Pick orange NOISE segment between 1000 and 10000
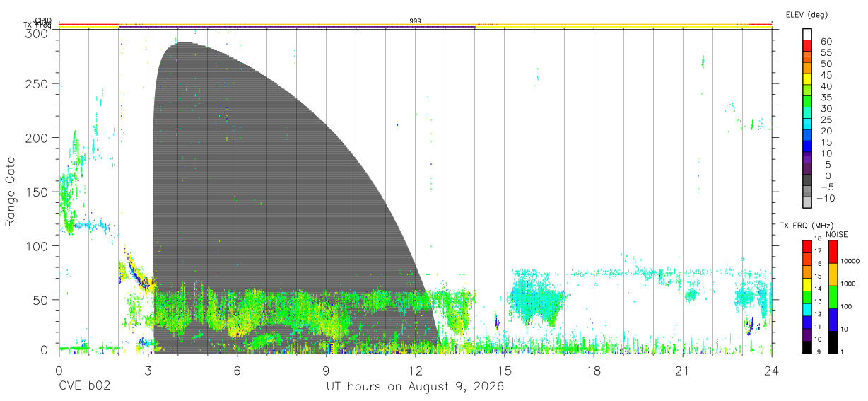 click(833, 274)
